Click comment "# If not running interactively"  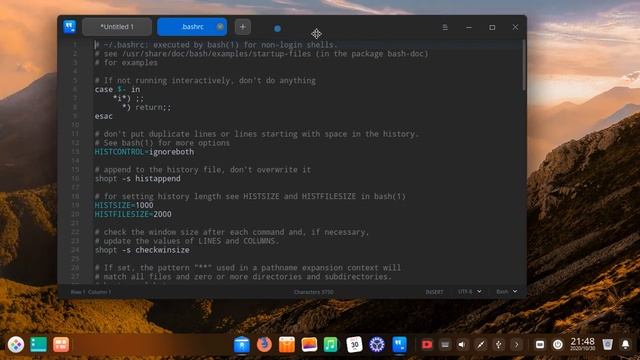coord(205,81)
